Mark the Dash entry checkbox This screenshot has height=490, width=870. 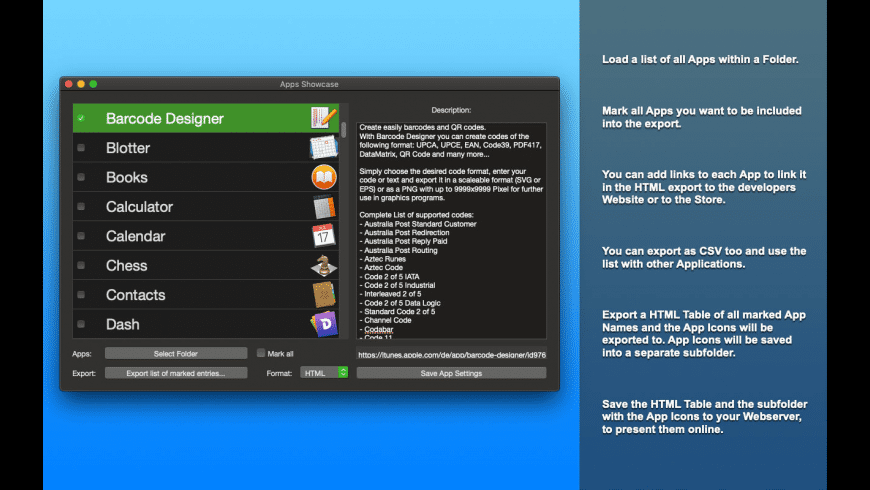coord(81,324)
